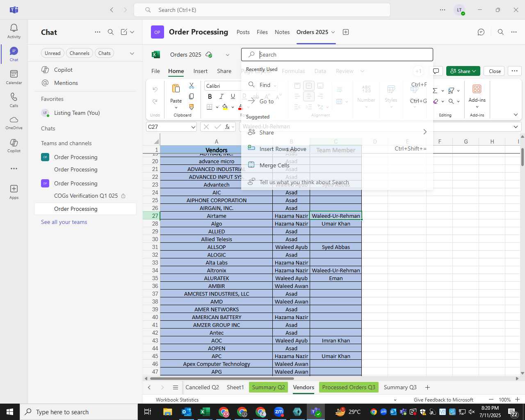Open the Calibri font name box

224,86
